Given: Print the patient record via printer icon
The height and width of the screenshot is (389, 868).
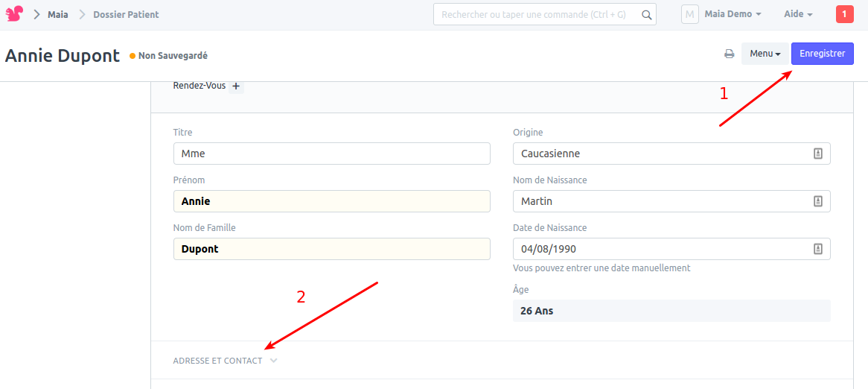Looking at the screenshot, I should click(x=730, y=54).
